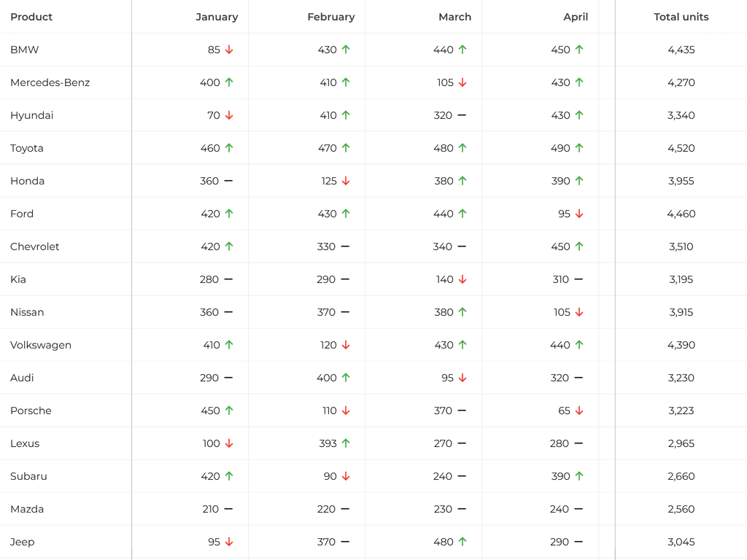Click the green up arrow in Jeep's March cell
The image size is (747, 560).
pyautogui.click(x=462, y=542)
